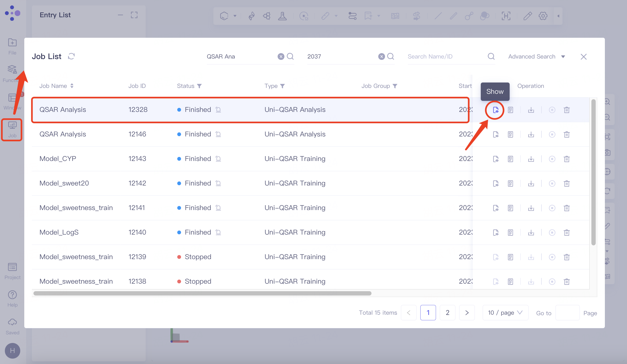Open the Status column filter
Viewport: 627px width, 364px height.
(199, 86)
